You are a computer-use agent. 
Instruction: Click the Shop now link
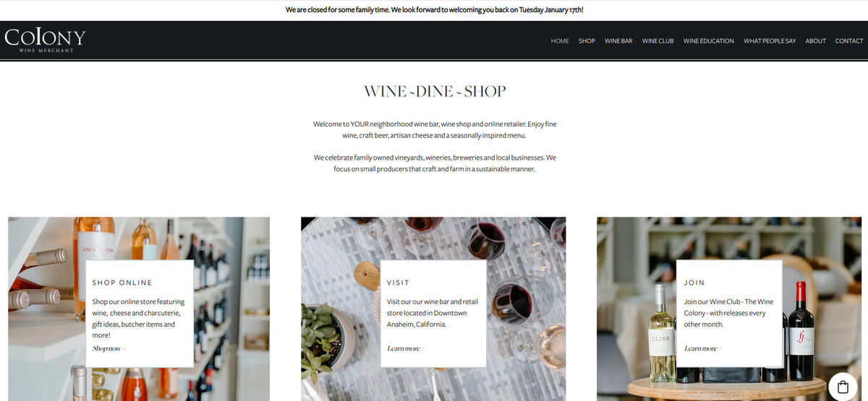click(x=109, y=349)
